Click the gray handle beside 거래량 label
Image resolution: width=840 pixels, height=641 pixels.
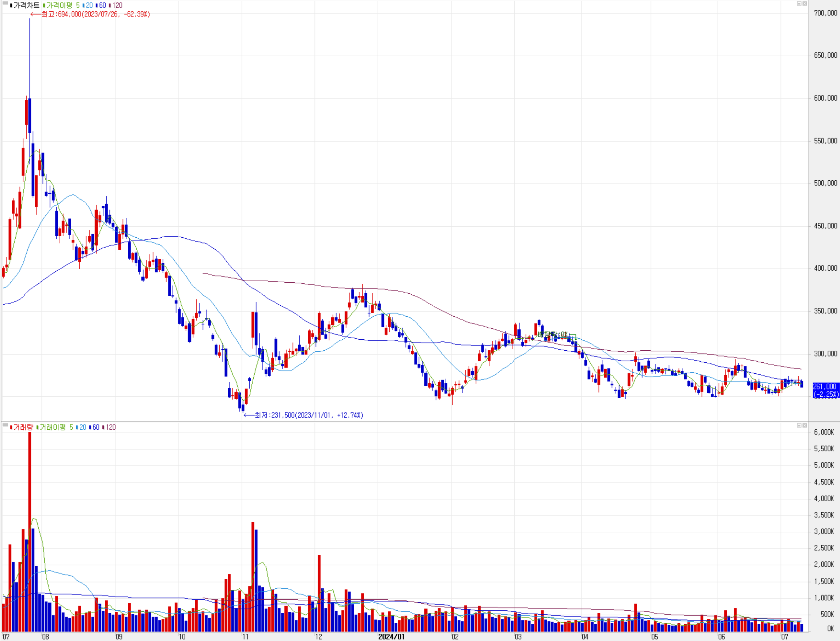(5, 425)
